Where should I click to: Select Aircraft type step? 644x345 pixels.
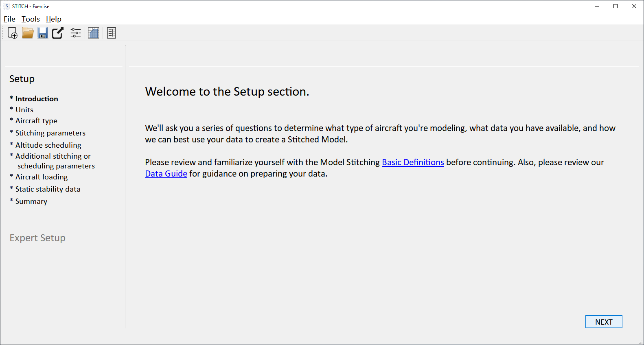pyautogui.click(x=36, y=121)
